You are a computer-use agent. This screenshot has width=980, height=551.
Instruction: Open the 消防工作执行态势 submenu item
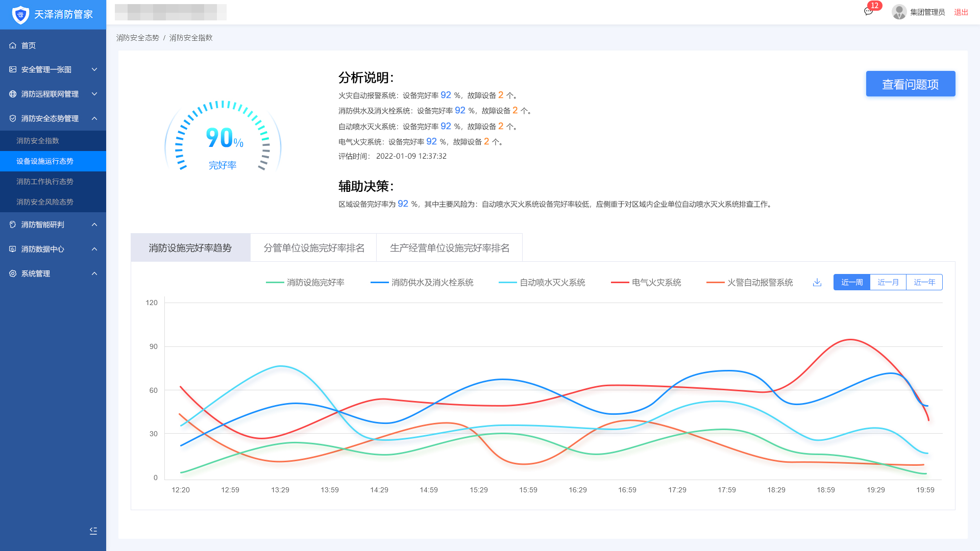click(x=45, y=182)
